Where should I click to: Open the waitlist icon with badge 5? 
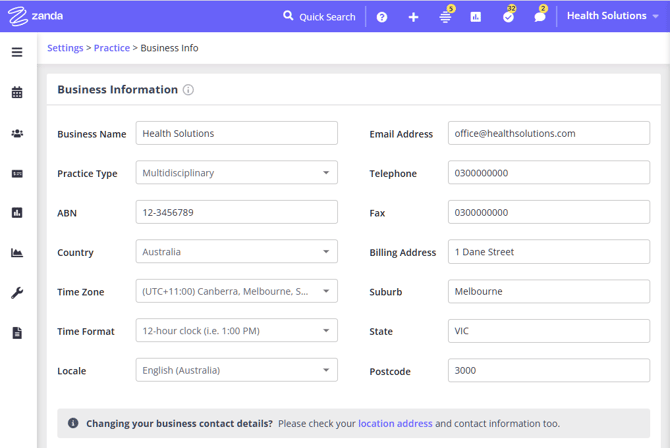pos(445,17)
